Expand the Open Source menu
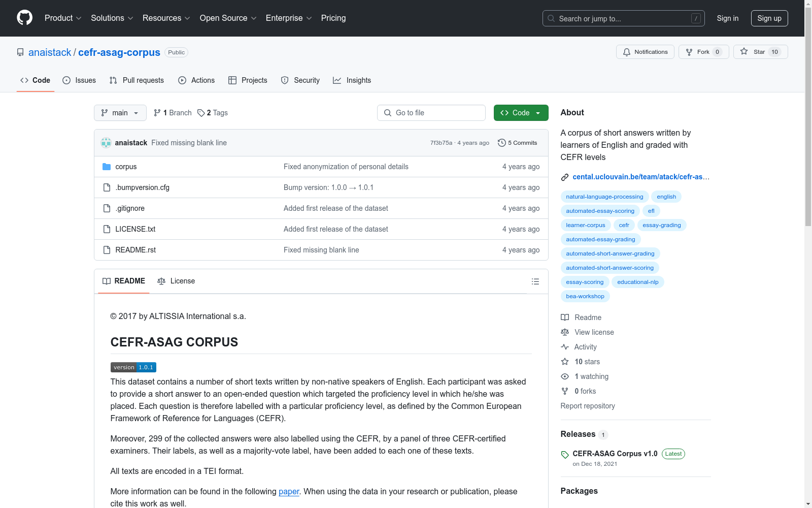Screen dimensions: 812x508 click(x=228, y=18)
